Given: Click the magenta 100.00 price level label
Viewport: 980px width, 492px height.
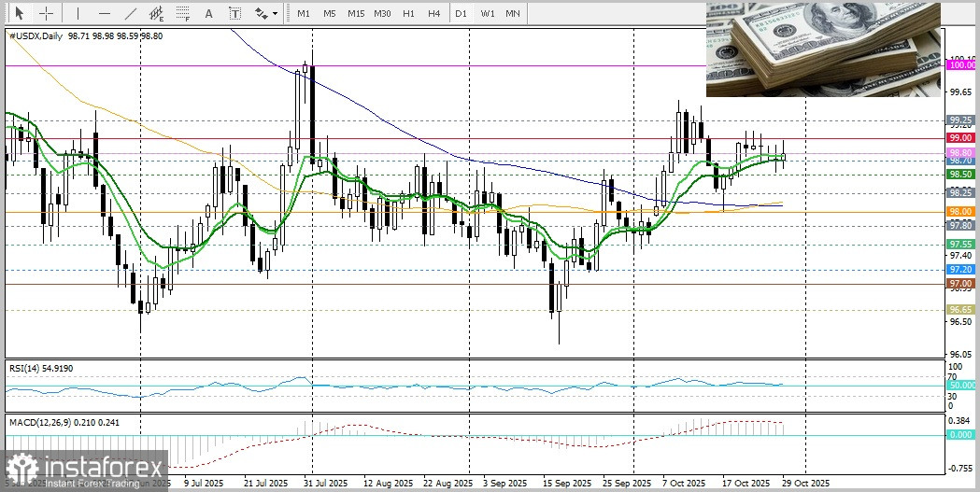Looking at the screenshot, I should pyautogui.click(x=961, y=64).
